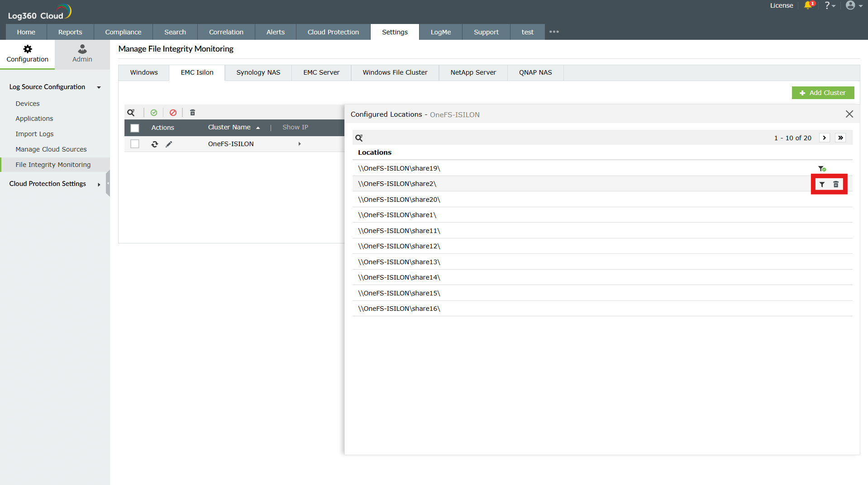The width and height of the screenshot is (868, 485).
Task: Open the search filter for cluster list
Action: [131, 112]
